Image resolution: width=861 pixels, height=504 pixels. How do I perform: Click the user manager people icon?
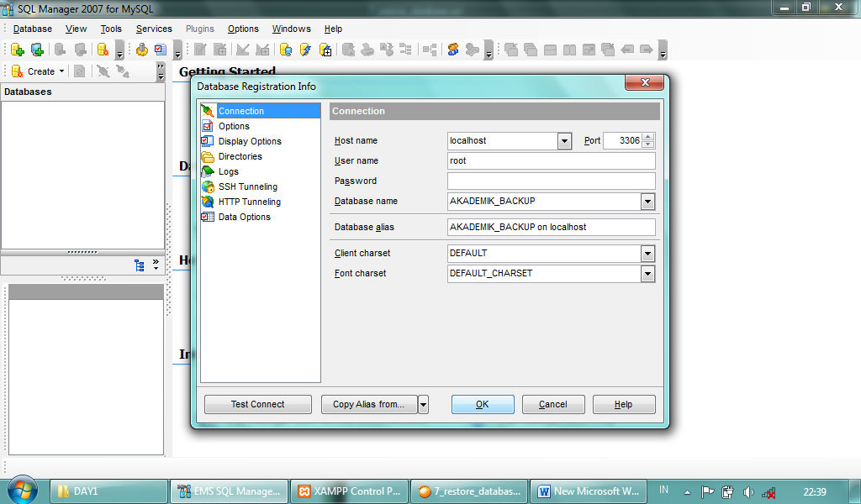[x=453, y=50]
